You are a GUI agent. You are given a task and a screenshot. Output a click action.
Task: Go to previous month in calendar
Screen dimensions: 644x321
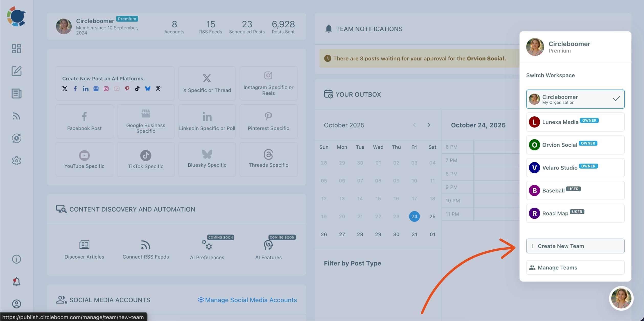(414, 125)
